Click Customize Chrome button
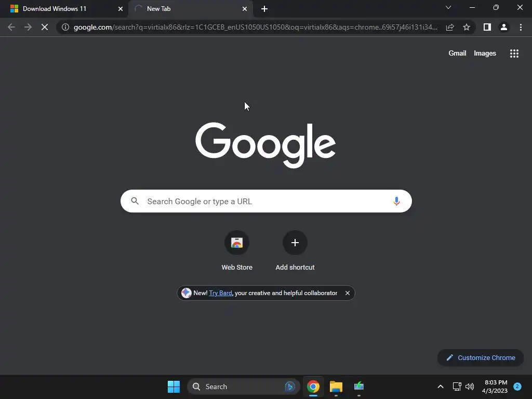The image size is (532, 399). pyautogui.click(x=481, y=357)
